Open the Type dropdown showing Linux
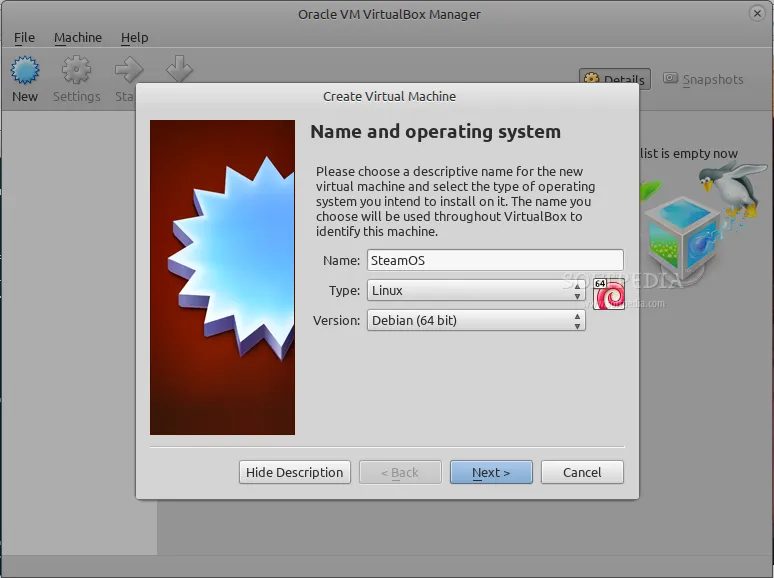 (476, 290)
